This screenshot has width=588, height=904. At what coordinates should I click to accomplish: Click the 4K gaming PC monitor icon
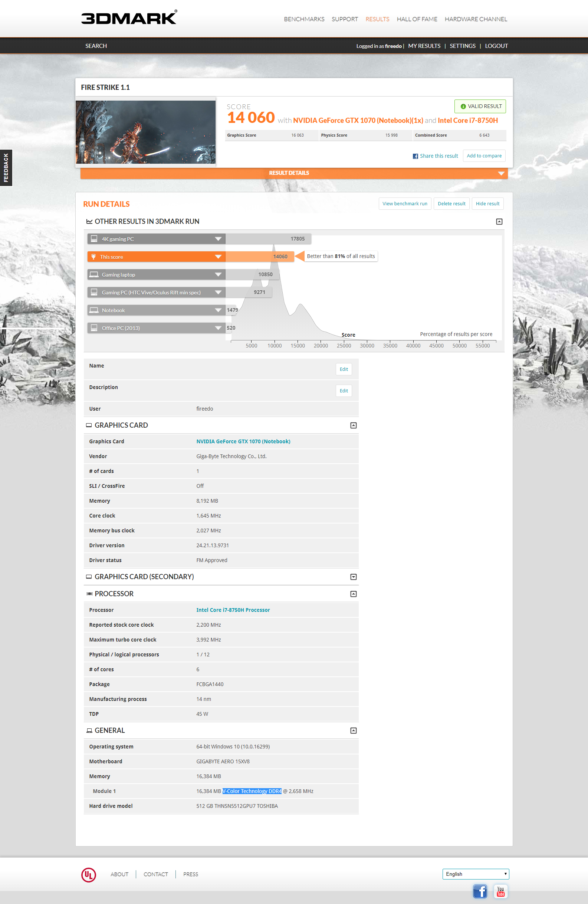(x=94, y=239)
